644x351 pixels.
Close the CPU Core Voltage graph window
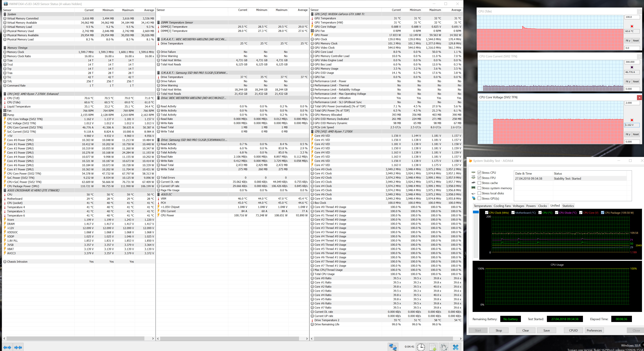pos(639,97)
